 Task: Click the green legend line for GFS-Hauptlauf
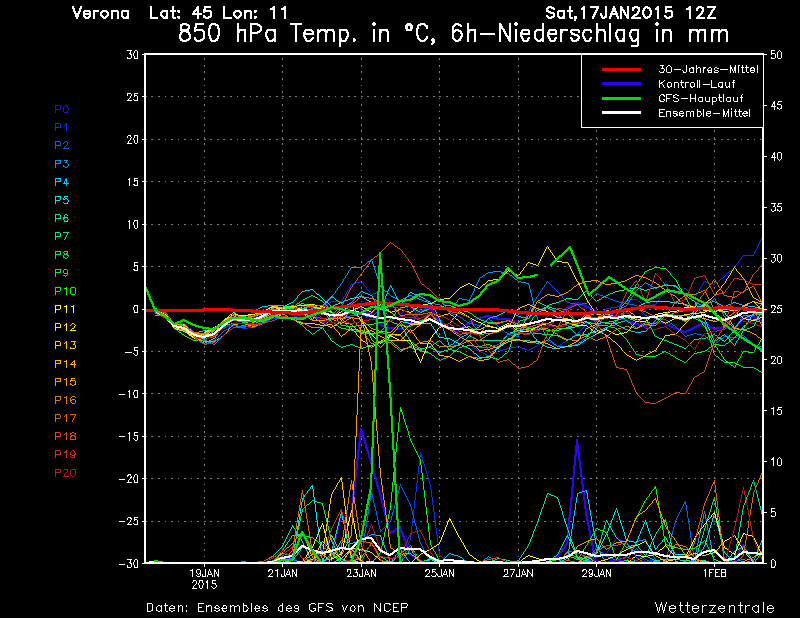pos(621,98)
